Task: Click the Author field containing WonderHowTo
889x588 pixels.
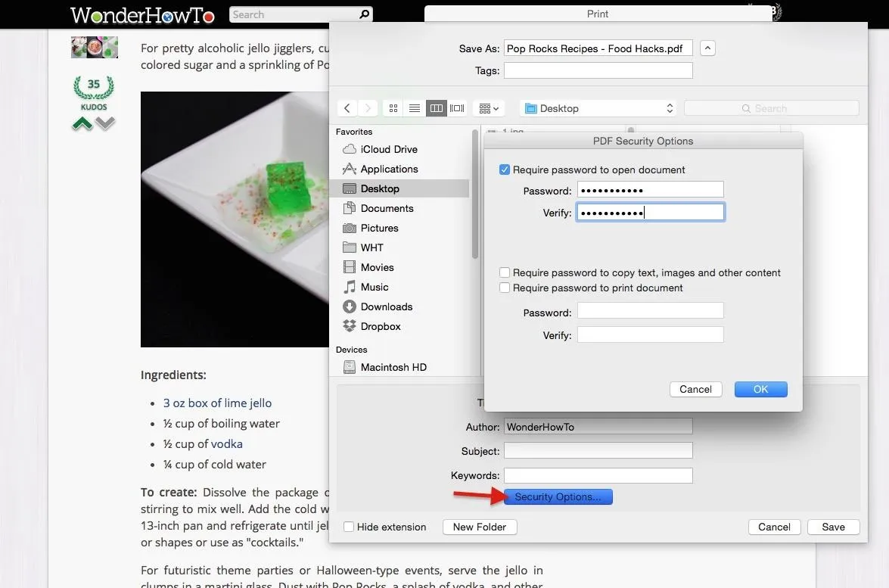Action: pyautogui.click(x=598, y=426)
